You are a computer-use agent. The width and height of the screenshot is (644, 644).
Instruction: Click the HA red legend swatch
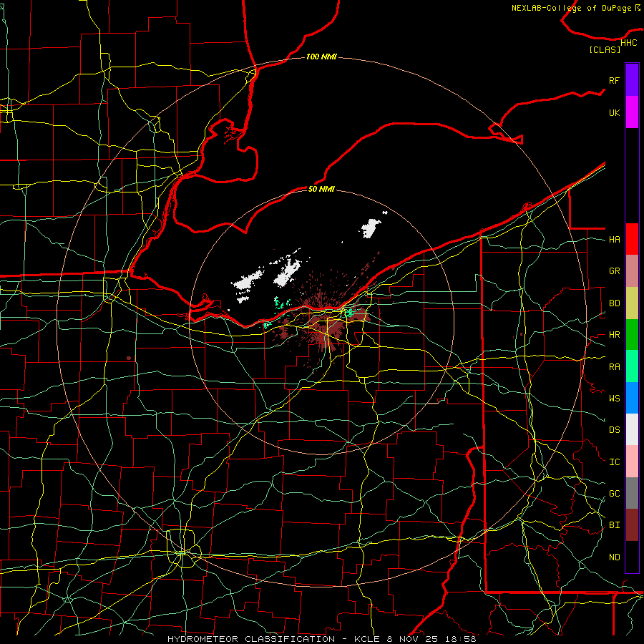[x=632, y=239]
